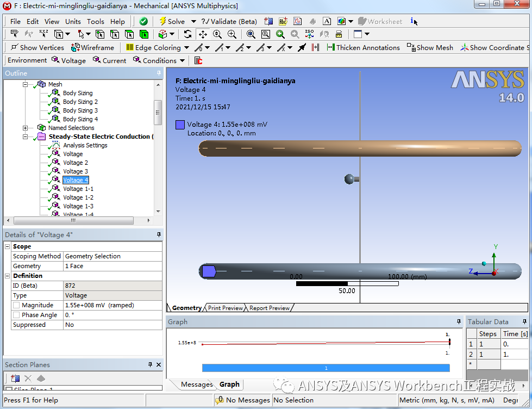Viewport: 532px width, 409px height.
Task: Toggle Show Mesh
Action: [x=430, y=47]
